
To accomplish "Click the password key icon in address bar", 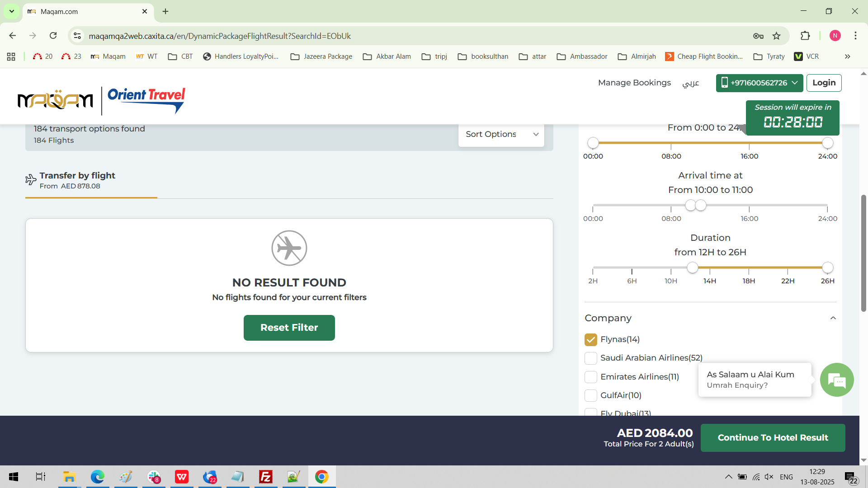I will coord(758,36).
